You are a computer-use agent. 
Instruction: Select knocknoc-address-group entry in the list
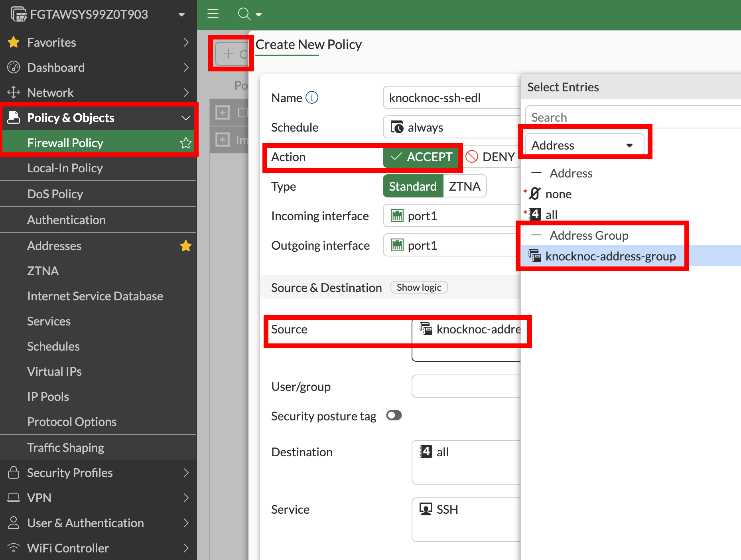coord(610,256)
